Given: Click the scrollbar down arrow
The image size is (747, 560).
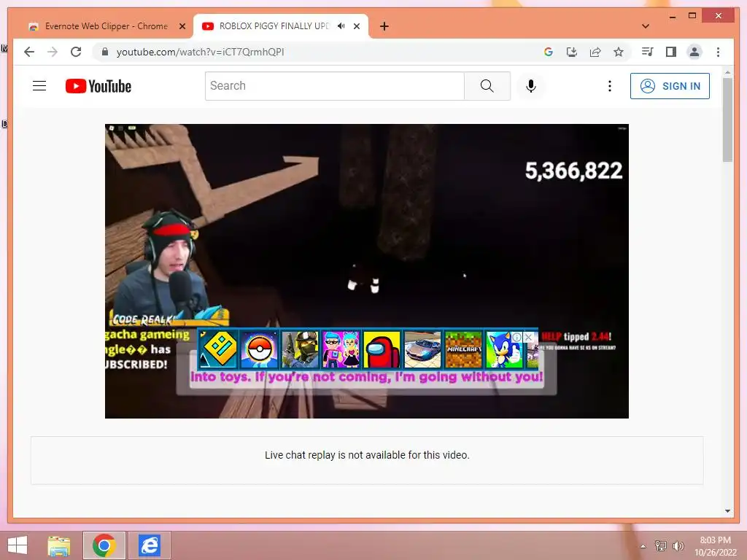Looking at the screenshot, I should 727,511.
